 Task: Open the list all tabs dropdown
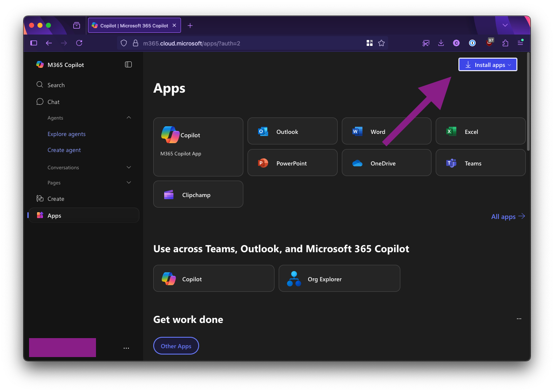(x=505, y=25)
